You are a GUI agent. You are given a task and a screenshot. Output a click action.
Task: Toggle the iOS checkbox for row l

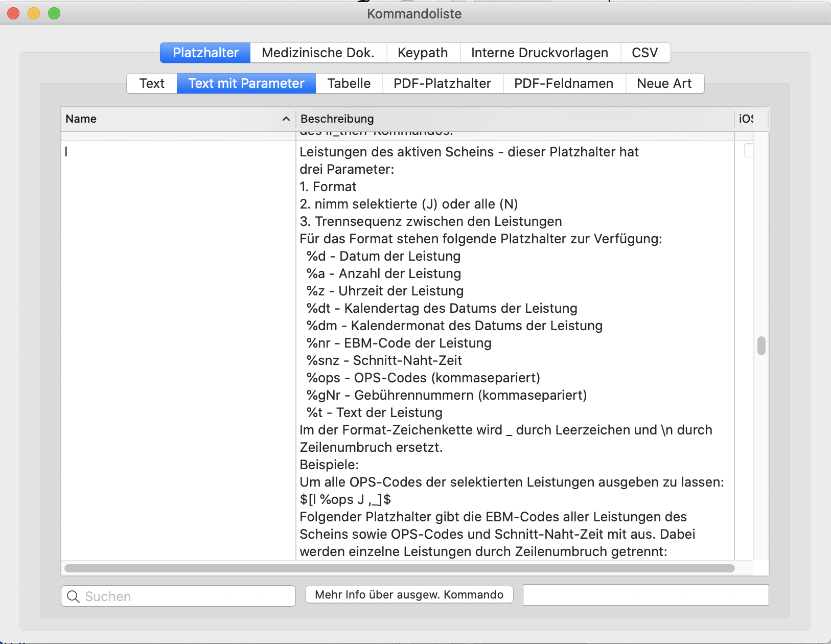click(x=749, y=150)
